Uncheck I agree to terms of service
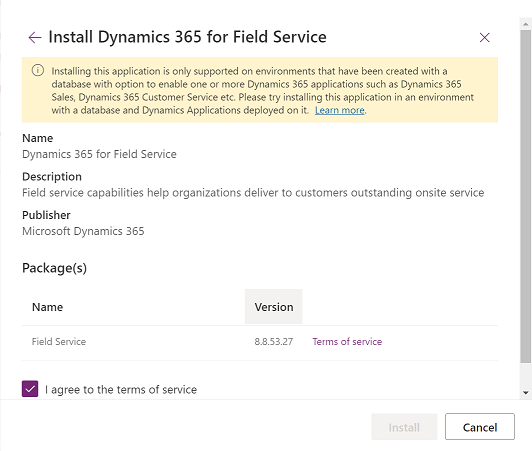 click(30, 389)
